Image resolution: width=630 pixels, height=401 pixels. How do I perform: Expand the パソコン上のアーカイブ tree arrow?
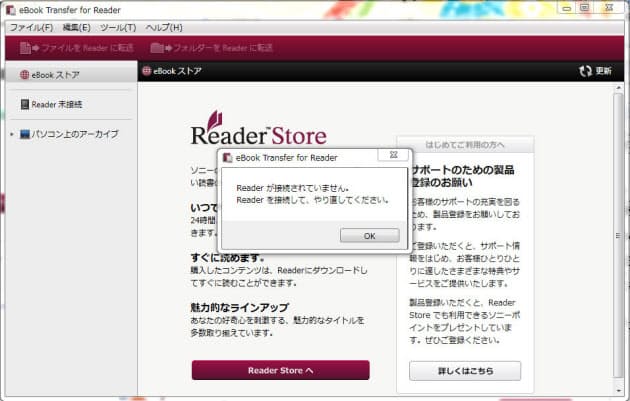tap(12, 134)
